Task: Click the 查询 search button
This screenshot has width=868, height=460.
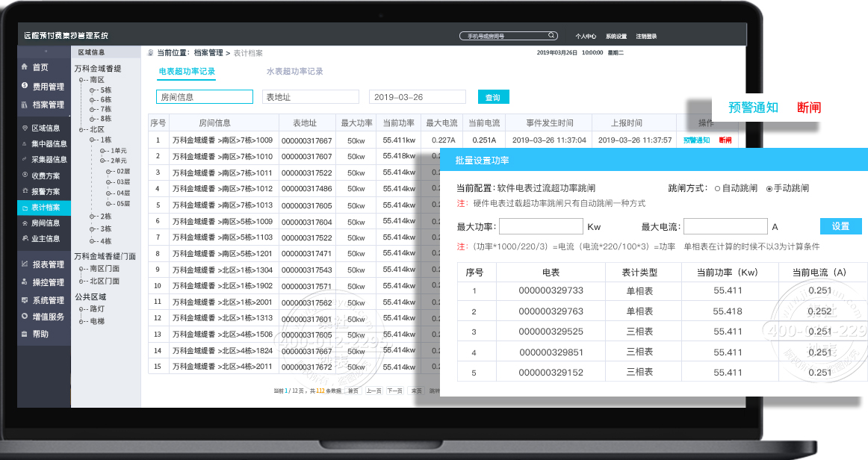Action: pyautogui.click(x=493, y=97)
